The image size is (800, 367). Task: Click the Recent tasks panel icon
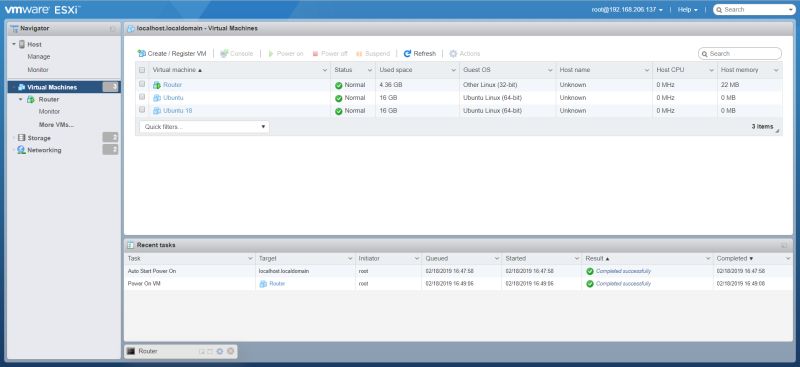pos(130,246)
